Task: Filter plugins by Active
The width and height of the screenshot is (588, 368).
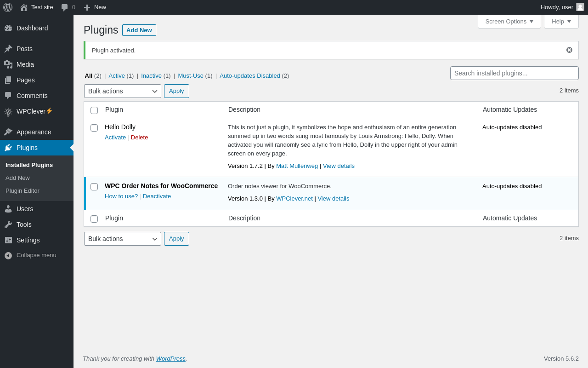Action: click(x=117, y=76)
